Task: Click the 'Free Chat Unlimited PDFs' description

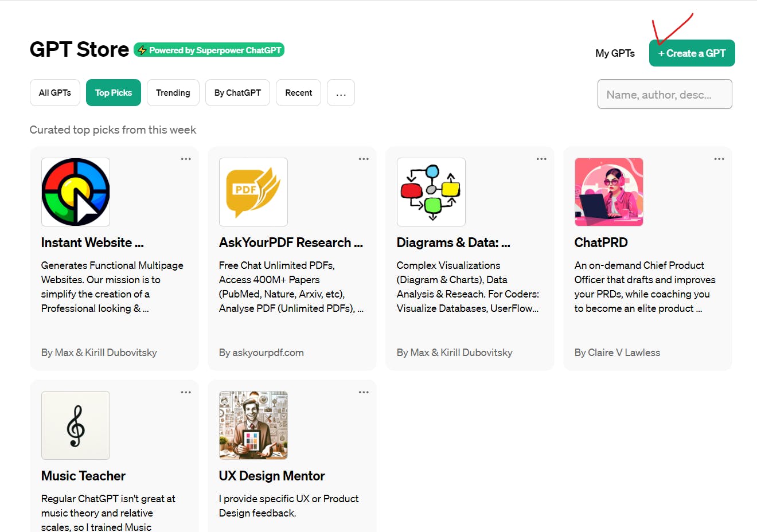Action: tap(291, 287)
